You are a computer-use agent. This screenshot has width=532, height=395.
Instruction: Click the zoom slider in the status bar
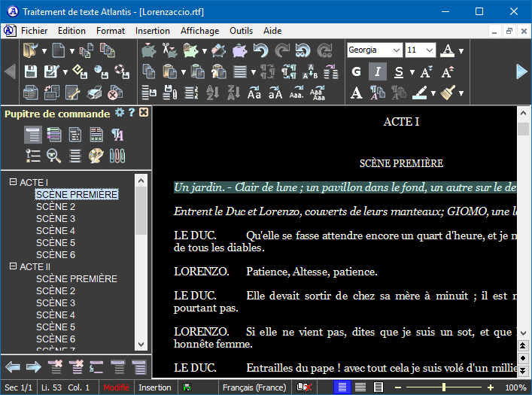(444, 387)
